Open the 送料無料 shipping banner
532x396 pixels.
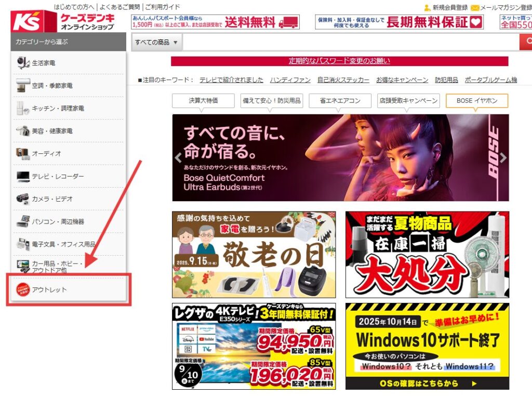[215, 22]
